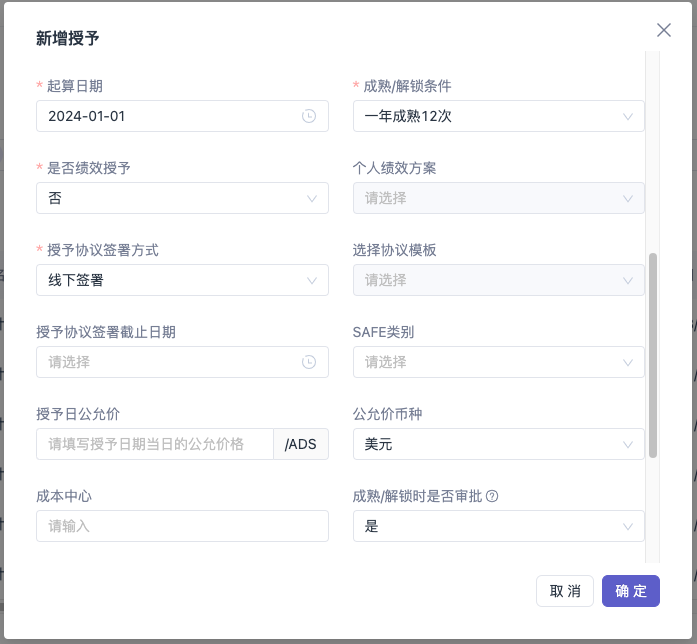Click the /ADS unit label
The width and height of the screenshot is (697, 644).
[x=301, y=444]
